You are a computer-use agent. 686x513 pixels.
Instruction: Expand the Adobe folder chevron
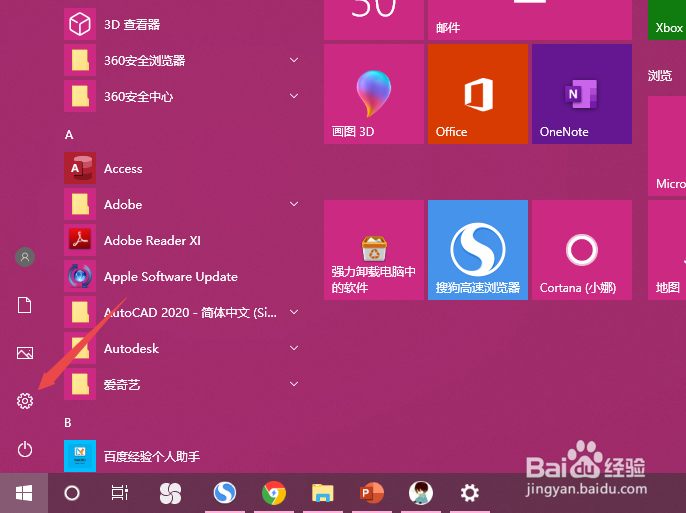[294, 204]
